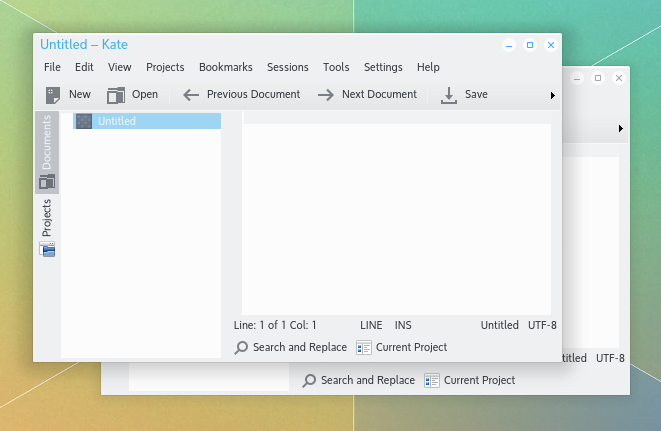Click the Line 1 of 1 Col 1 status

click(x=275, y=325)
